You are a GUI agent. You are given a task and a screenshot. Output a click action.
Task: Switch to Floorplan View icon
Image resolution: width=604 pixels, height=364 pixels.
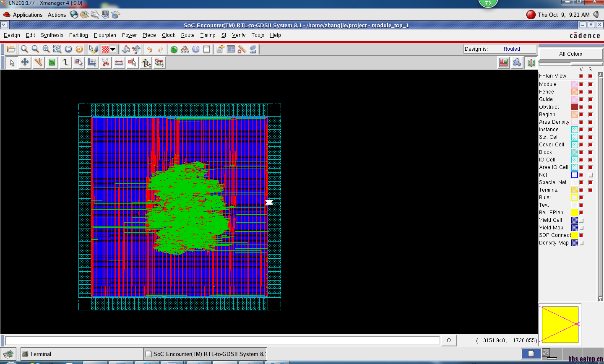click(504, 62)
